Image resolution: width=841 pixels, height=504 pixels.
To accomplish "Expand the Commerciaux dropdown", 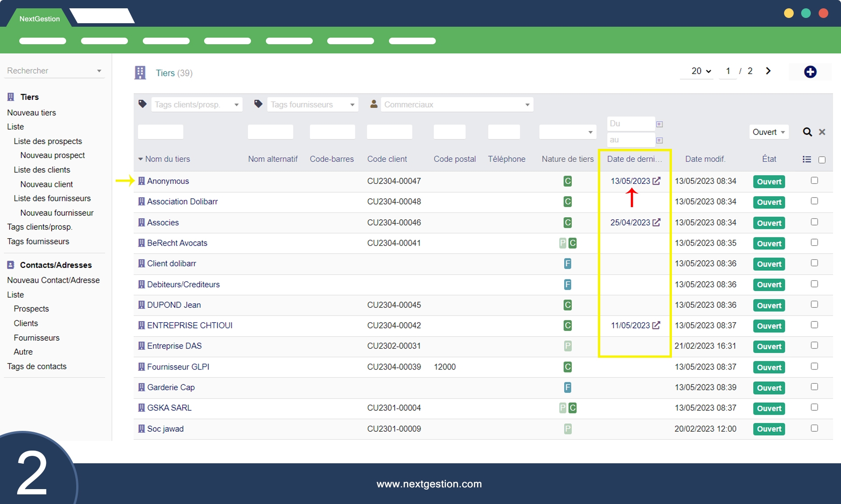I will tap(457, 105).
